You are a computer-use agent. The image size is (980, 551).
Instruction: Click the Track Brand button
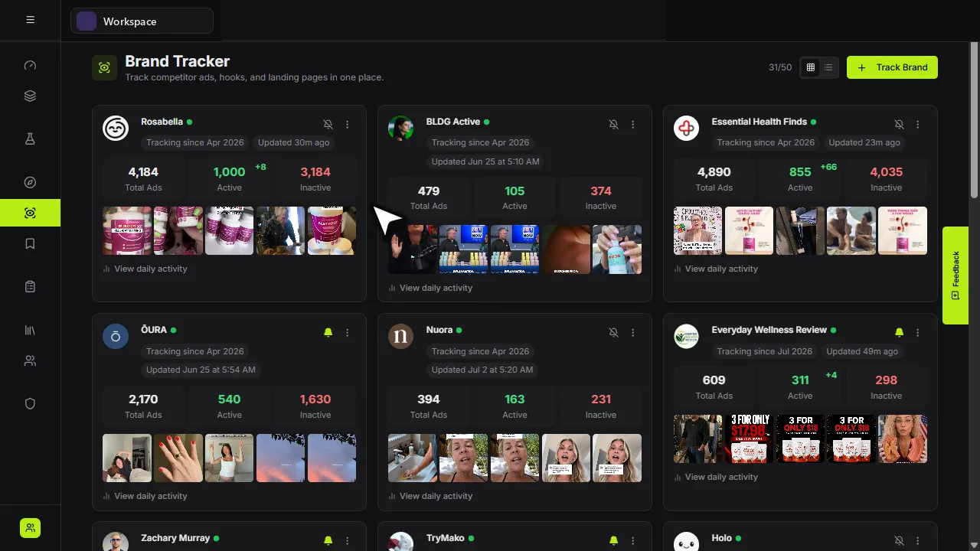[892, 67]
